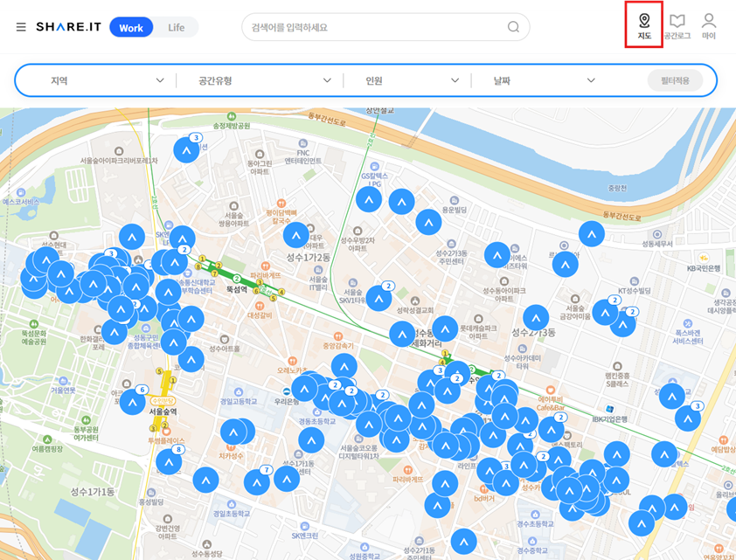Expand the 지역 region dropdown
The height and width of the screenshot is (560, 736).
coord(107,80)
